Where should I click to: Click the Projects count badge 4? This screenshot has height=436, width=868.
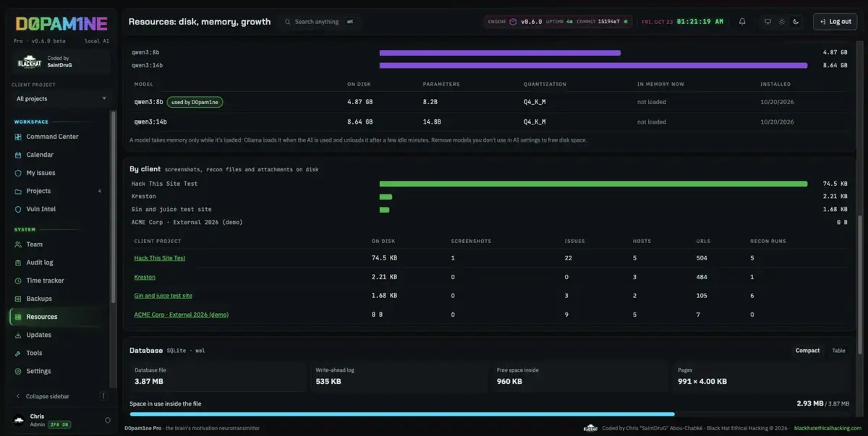click(x=100, y=191)
